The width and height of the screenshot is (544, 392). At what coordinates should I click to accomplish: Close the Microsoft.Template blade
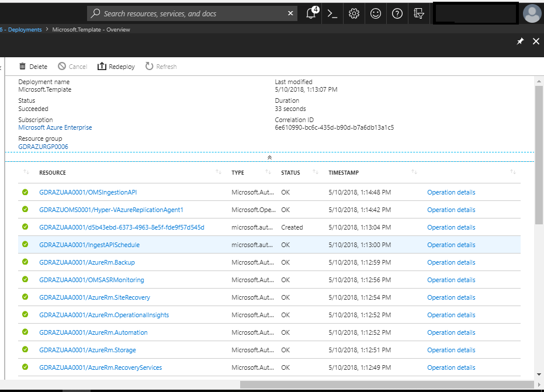(x=536, y=41)
